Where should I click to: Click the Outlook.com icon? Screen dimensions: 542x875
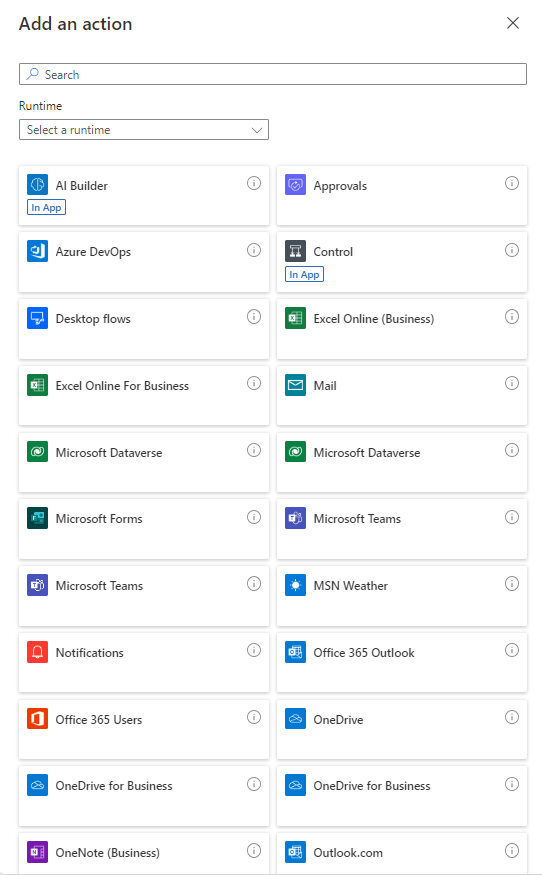295,852
